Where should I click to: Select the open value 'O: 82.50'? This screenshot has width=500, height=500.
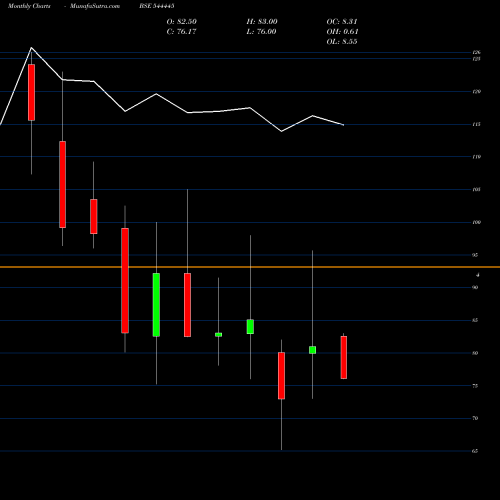tap(182, 22)
